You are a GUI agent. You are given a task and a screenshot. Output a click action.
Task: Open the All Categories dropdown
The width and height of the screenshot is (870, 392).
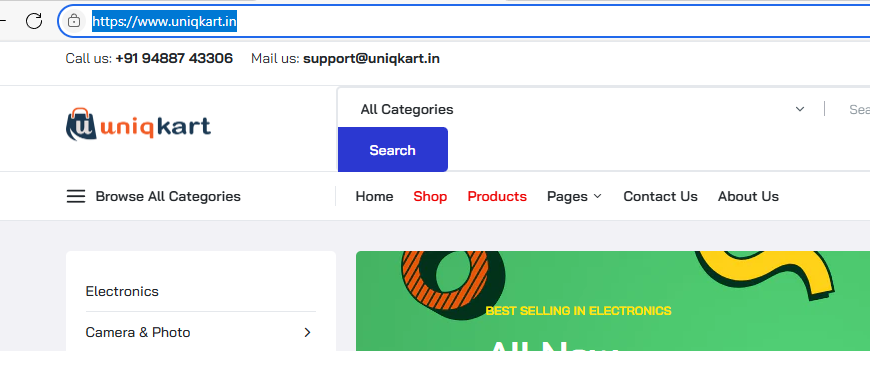pos(582,109)
